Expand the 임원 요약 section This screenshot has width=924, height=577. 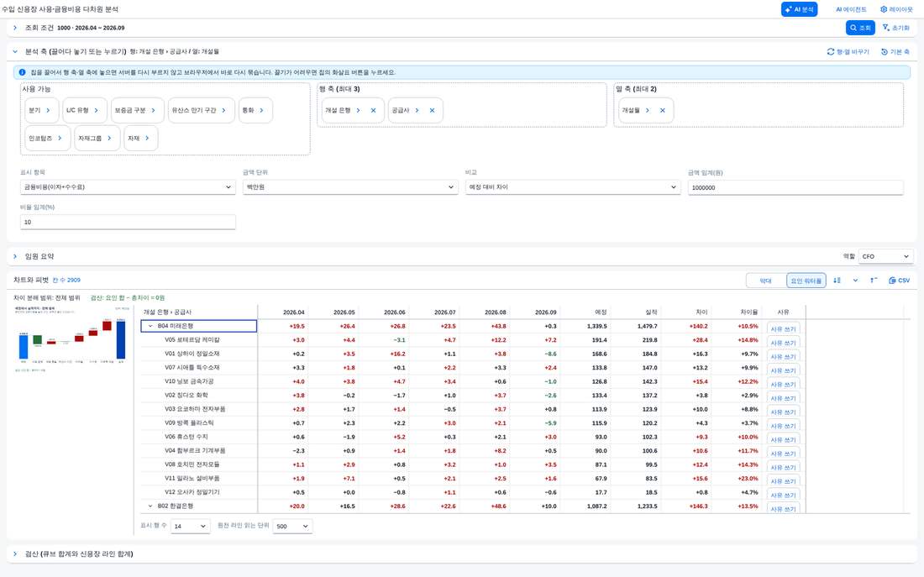(15, 256)
